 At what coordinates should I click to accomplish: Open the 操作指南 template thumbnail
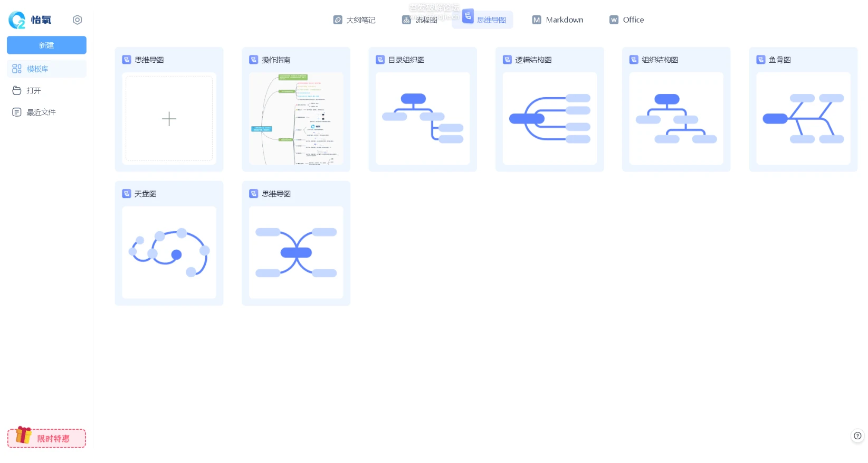[296, 118]
